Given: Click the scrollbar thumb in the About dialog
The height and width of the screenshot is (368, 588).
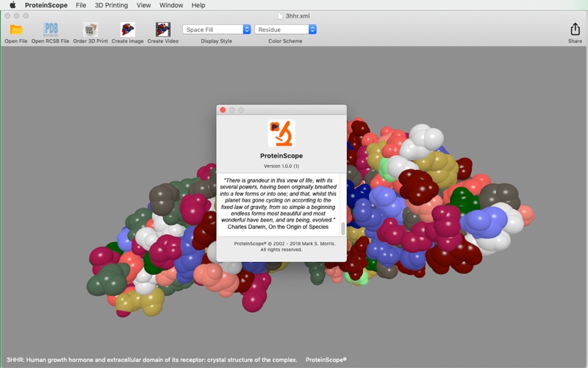Looking at the screenshot, I should click(x=343, y=228).
